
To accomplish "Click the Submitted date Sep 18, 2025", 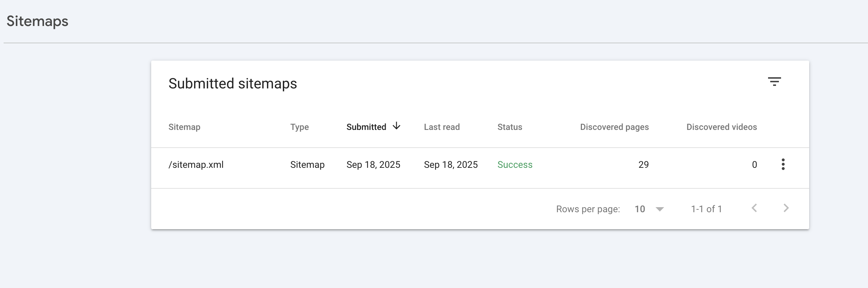I will (373, 165).
